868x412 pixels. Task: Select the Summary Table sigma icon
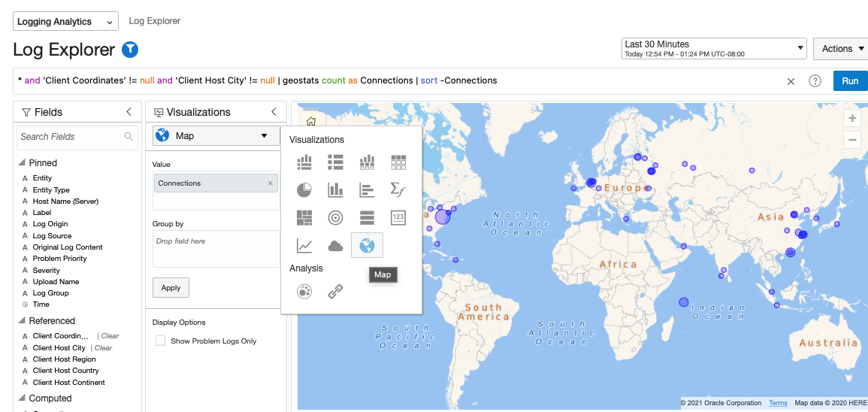(x=398, y=190)
